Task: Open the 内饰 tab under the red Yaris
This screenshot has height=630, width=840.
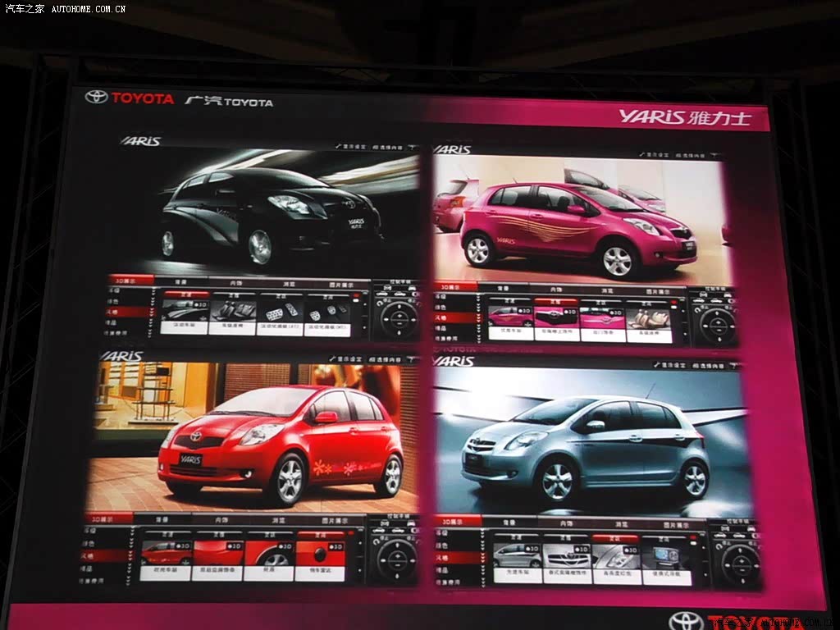Action: pyautogui.click(x=221, y=519)
